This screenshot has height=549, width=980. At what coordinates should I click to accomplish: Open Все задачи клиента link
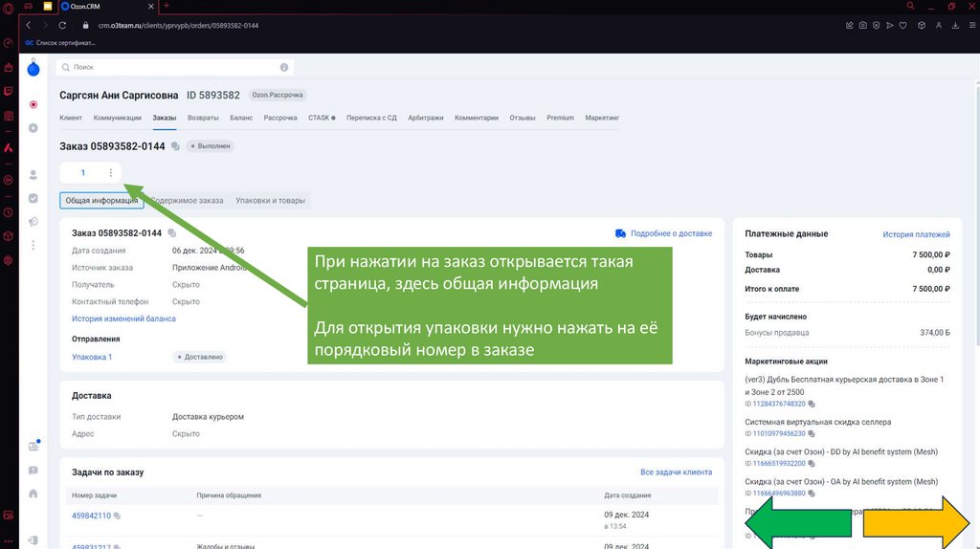(677, 472)
